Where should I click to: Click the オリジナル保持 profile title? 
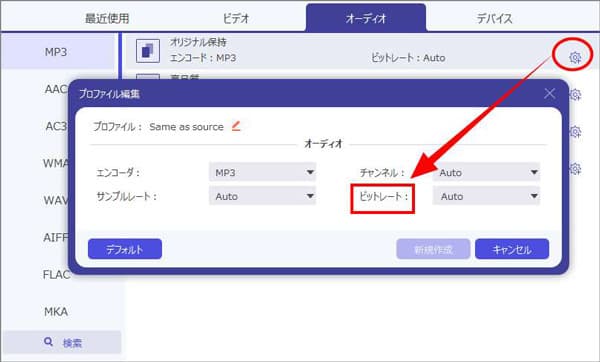coord(198,42)
